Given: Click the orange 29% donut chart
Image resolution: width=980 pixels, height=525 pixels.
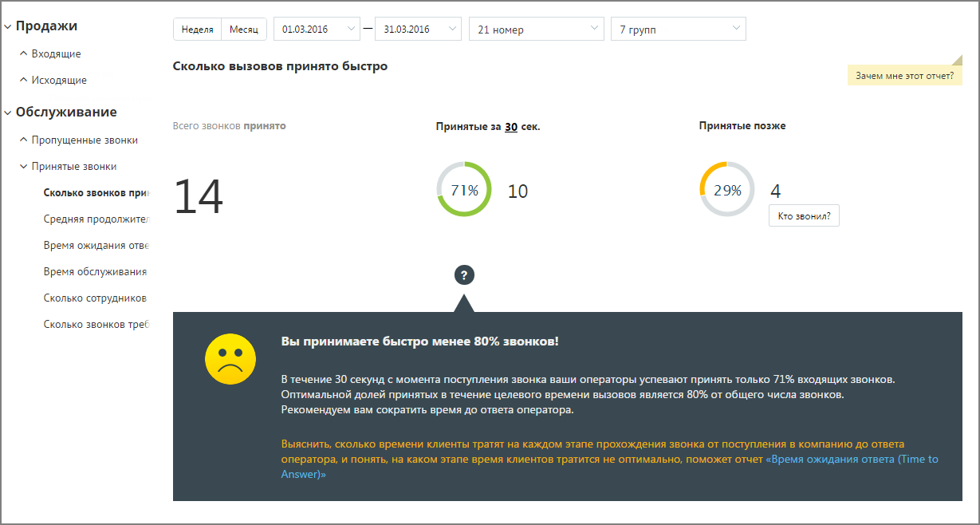Looking at the screenshot, I should pyautogui.click(x=727, y=190).
